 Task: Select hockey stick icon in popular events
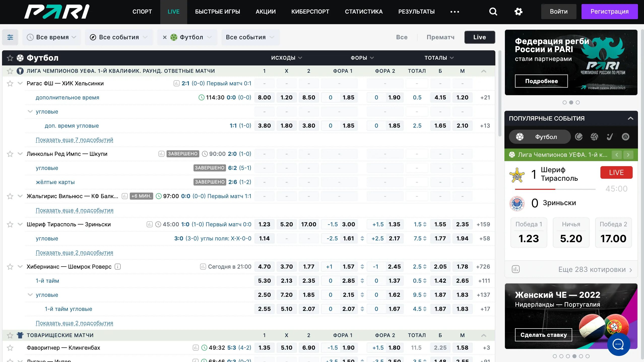pyautogui.click(x=610, y=137)
